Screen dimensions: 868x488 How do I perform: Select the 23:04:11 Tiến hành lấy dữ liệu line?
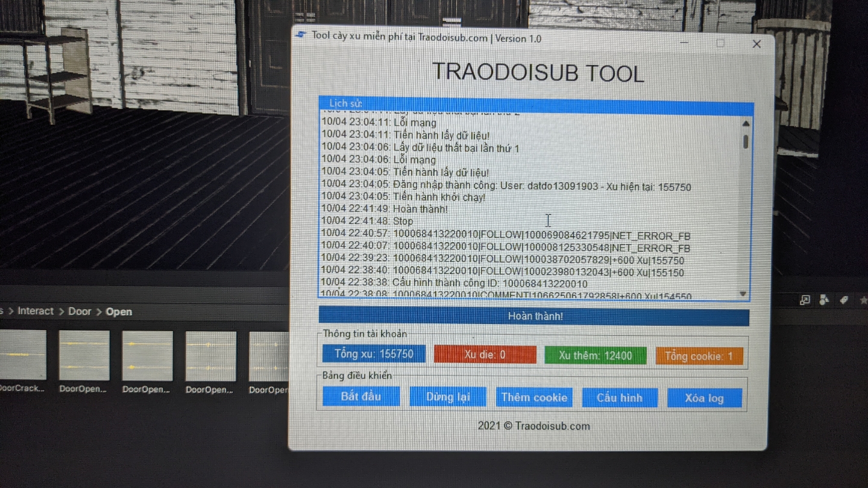coord(405,136)
